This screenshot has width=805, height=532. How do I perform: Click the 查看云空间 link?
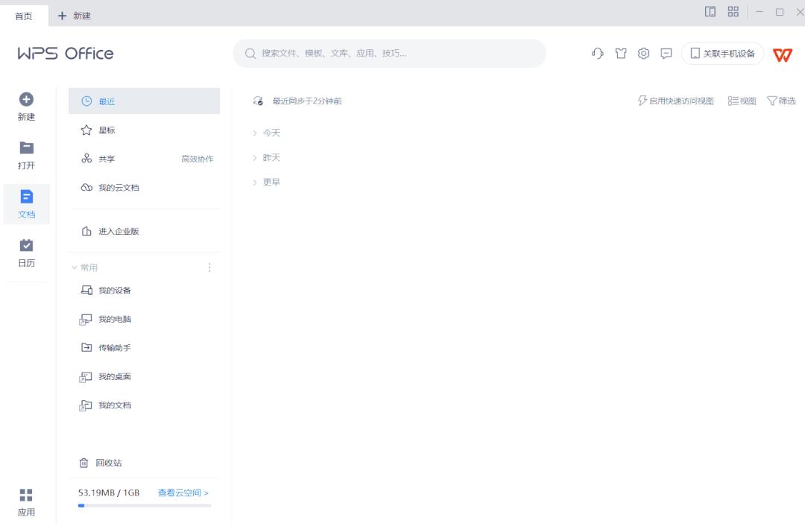pos(183,493)
